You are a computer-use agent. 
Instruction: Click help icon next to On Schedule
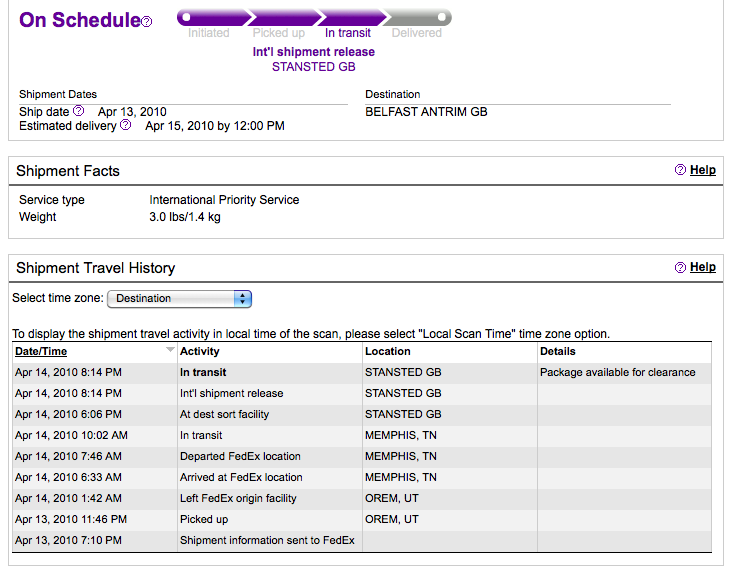[147, 22]
